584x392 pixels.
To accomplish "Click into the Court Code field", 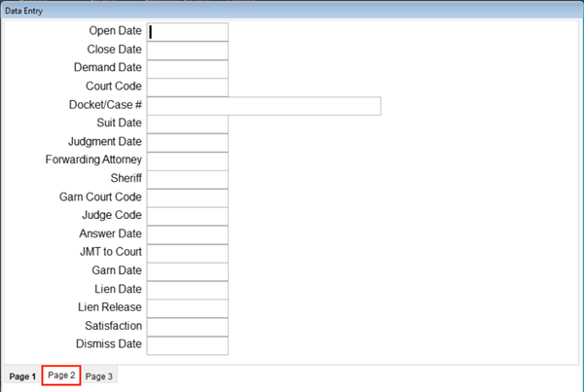I will [187, 88].
